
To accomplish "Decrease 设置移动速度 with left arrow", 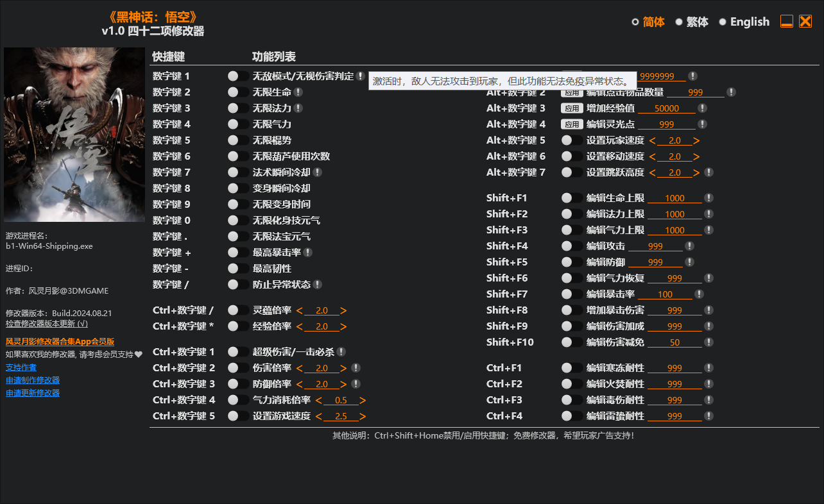I will [653, 156].
